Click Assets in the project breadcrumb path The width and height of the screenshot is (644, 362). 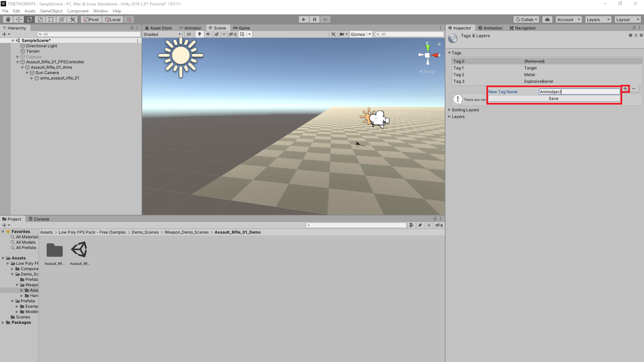(x=46, y=232)
